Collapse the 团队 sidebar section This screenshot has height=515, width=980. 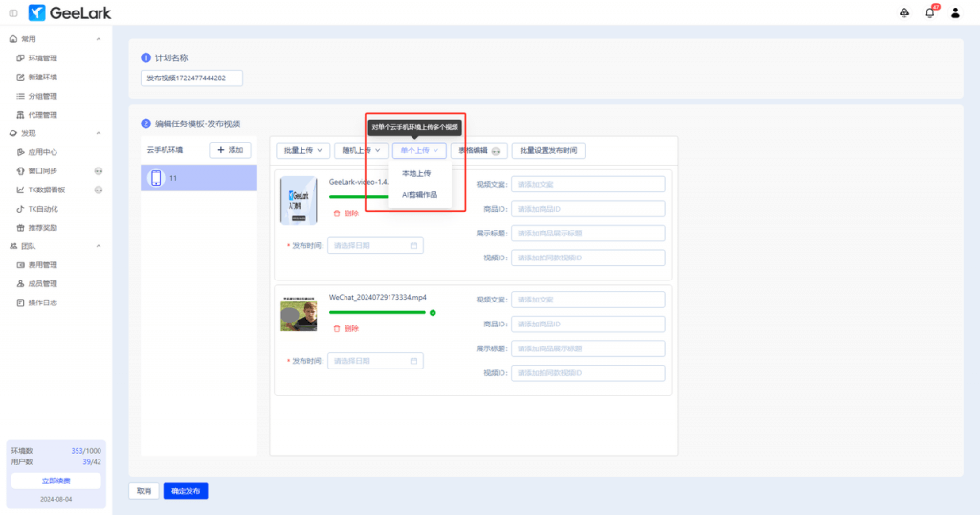pos(99,246)
